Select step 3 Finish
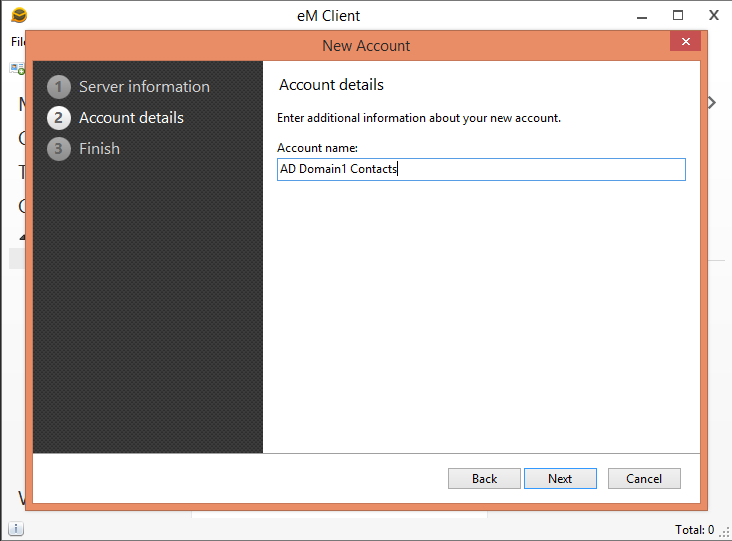Screen dimensions: 732x541 click(84, 148)
